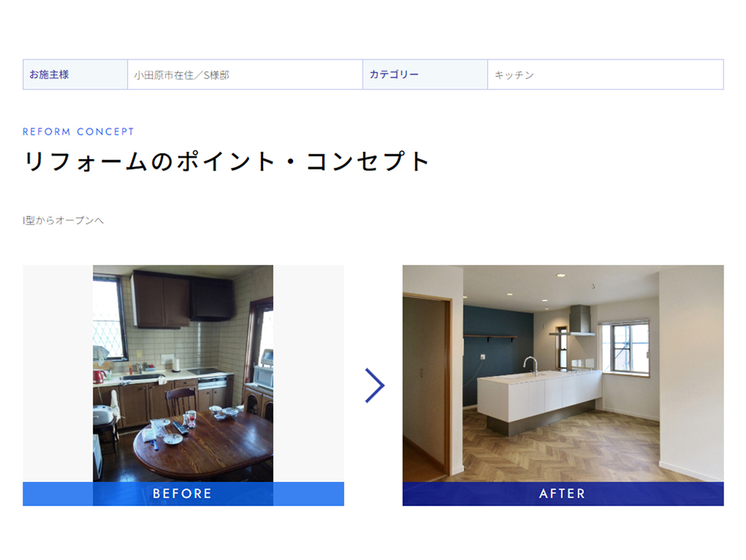This screenshot has height=560, width=746.
Task: Click the リフォームのポイント・コンセプト heading
Action: (226, 162)
